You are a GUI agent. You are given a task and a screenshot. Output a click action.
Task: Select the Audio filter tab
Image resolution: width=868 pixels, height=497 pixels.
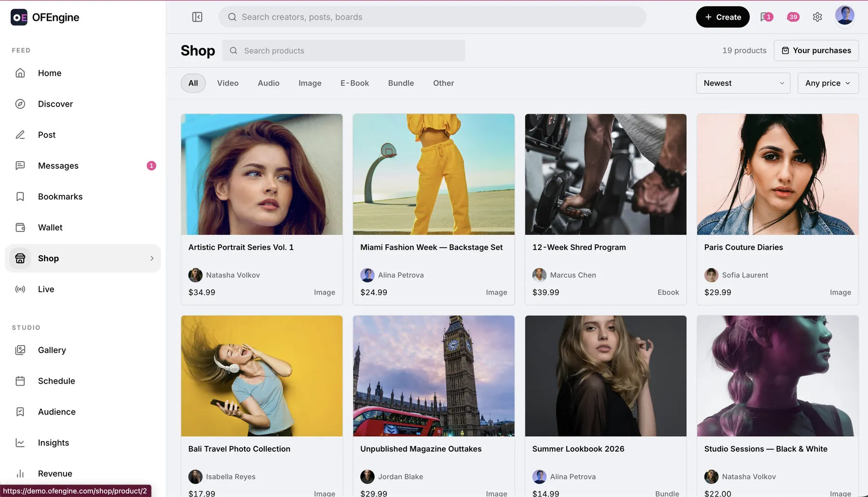269,83
